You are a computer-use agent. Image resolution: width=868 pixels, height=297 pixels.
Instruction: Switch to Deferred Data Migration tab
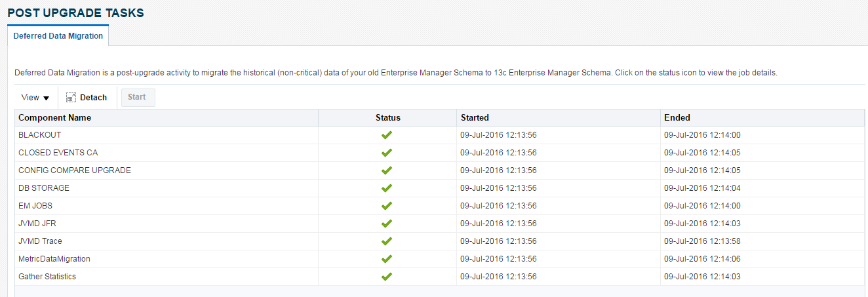[58, 36]
